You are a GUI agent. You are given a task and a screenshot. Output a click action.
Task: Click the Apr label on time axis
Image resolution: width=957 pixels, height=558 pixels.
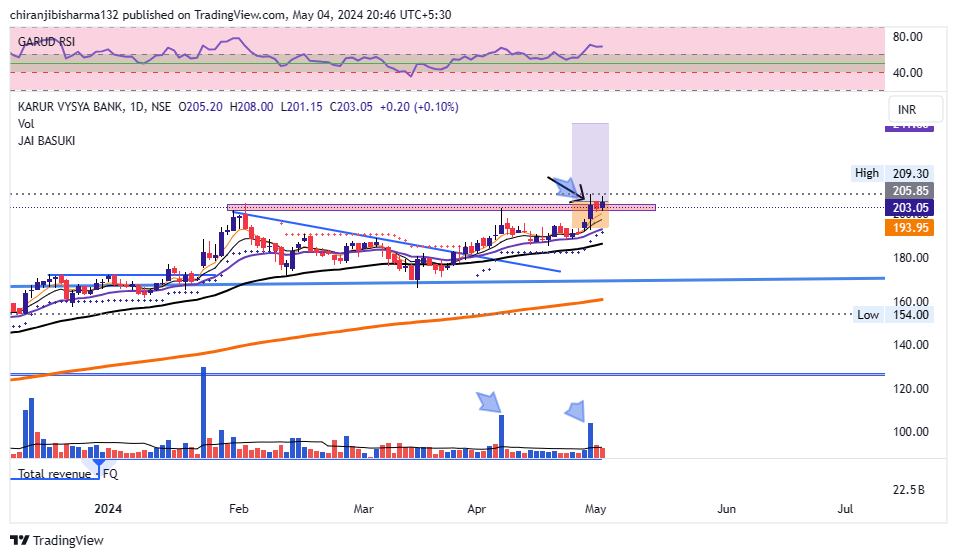pyautogui.click(x=477, y=509)
